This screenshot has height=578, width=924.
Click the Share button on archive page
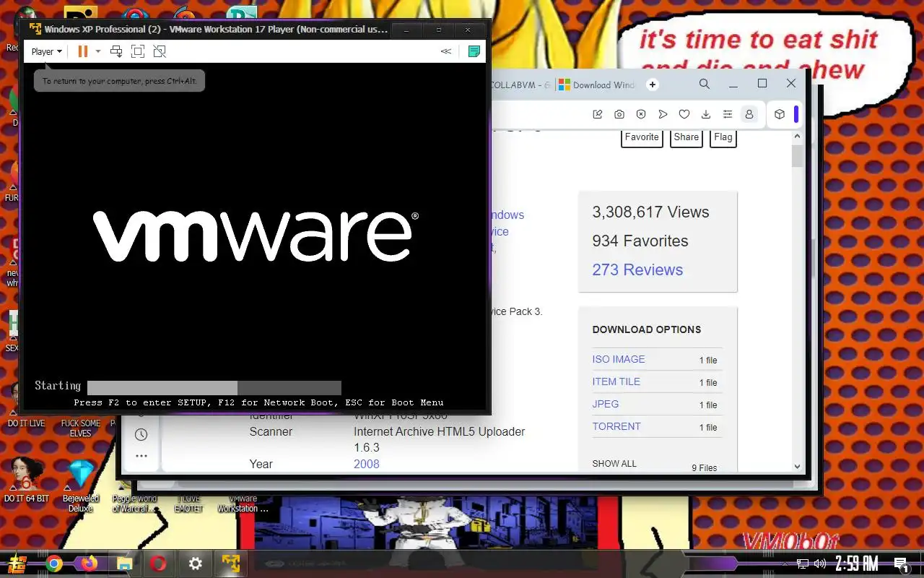click(x=687, y=137)
